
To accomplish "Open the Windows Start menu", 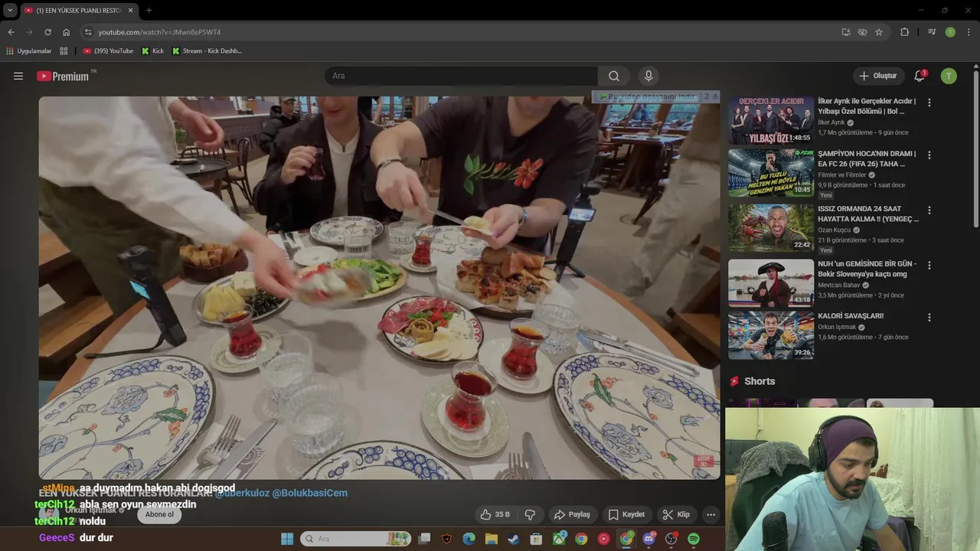I will coord(287,539).
